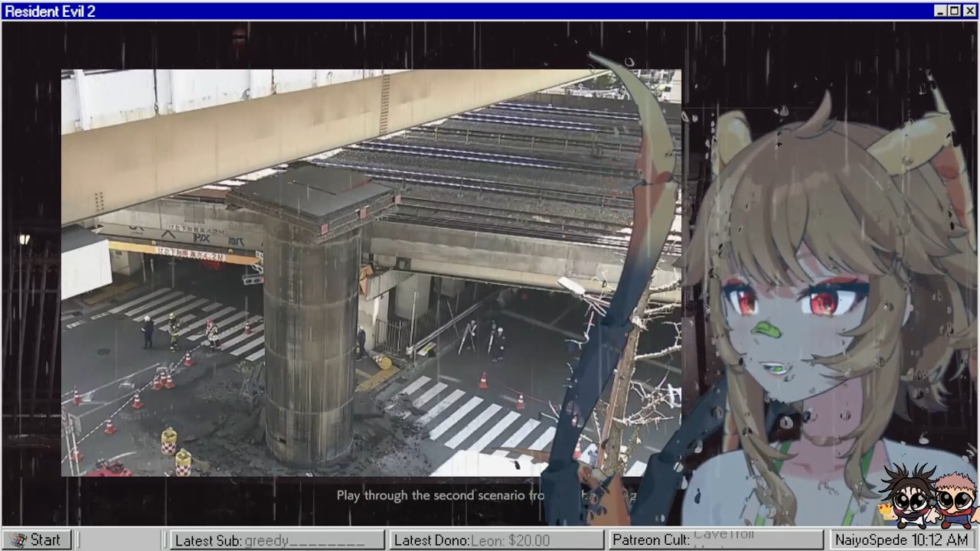Minimize the Resident Evil 2 window
This screenshot has width=980, height=551.
point(940,11)
